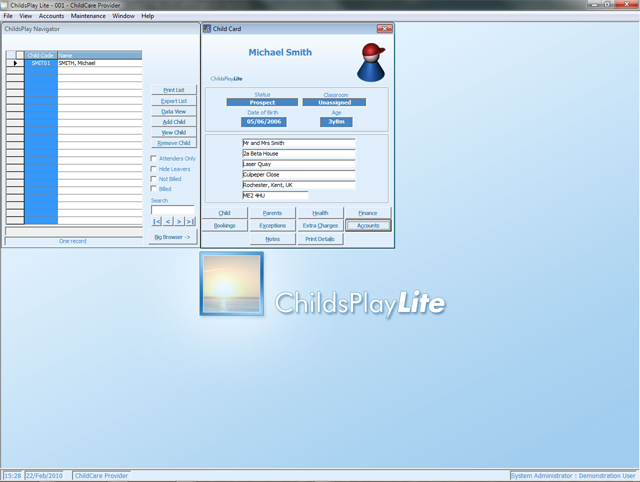Viewport: 640px width, 482px height.
Task: Open the Help menu
Action: point(148,16)
